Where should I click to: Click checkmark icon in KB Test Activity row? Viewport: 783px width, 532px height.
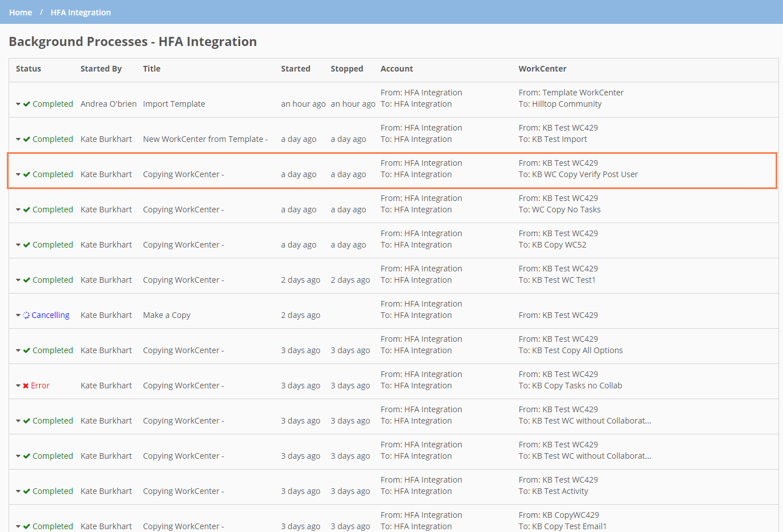pyautogui.click(x=27, y=491)
